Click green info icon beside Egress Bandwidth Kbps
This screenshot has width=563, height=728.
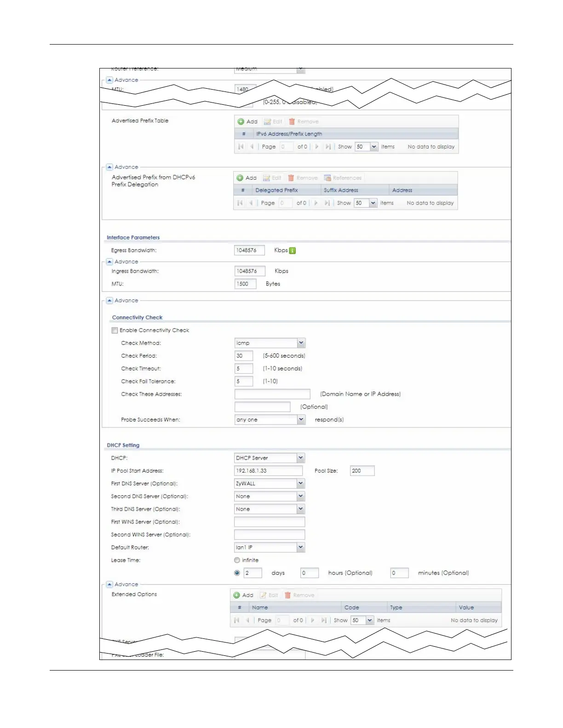tap(293, 250)
